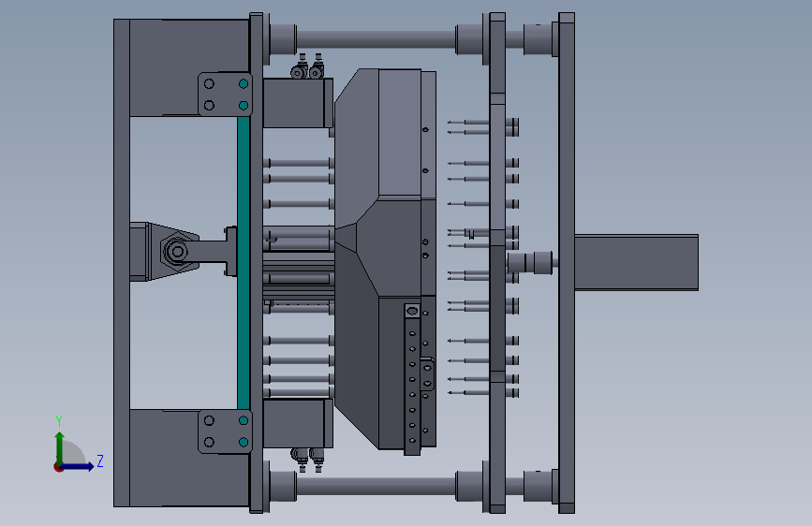The width and height of the screenshot is (812, 526).
Task: Select the upper horizontal tie bar
Action: (x=376, y=39)
